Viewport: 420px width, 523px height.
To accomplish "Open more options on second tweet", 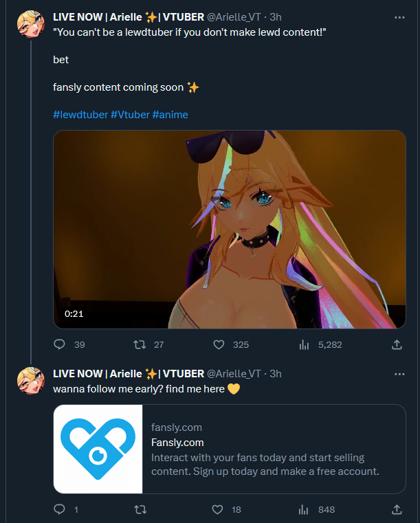I will (399, 374).
